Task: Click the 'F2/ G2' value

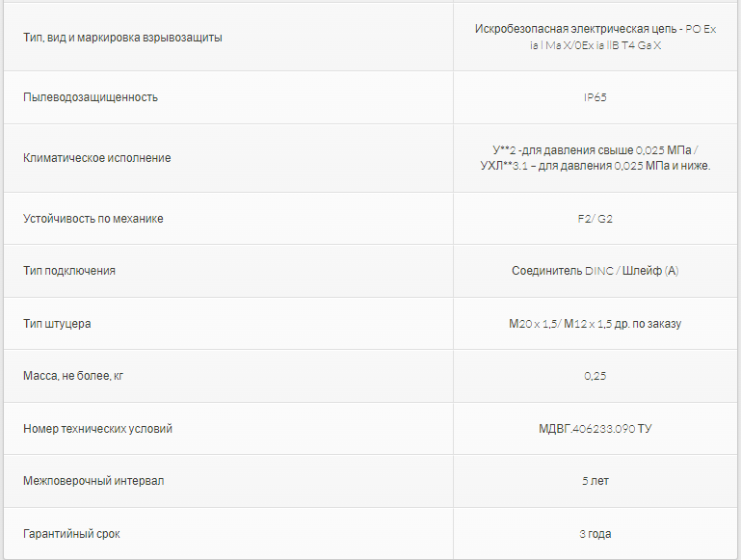Action: pyautogui.click(x=595, y=219)
